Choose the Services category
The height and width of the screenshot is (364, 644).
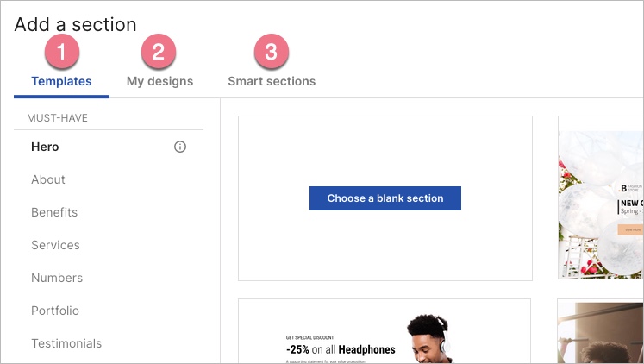point(55,245)
